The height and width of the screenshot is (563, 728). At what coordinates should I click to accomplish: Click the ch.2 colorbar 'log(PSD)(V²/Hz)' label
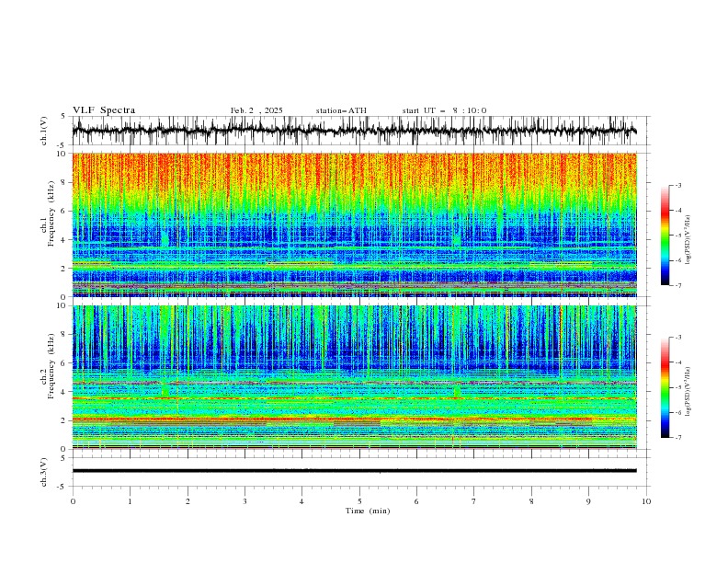tap(688, 392)
